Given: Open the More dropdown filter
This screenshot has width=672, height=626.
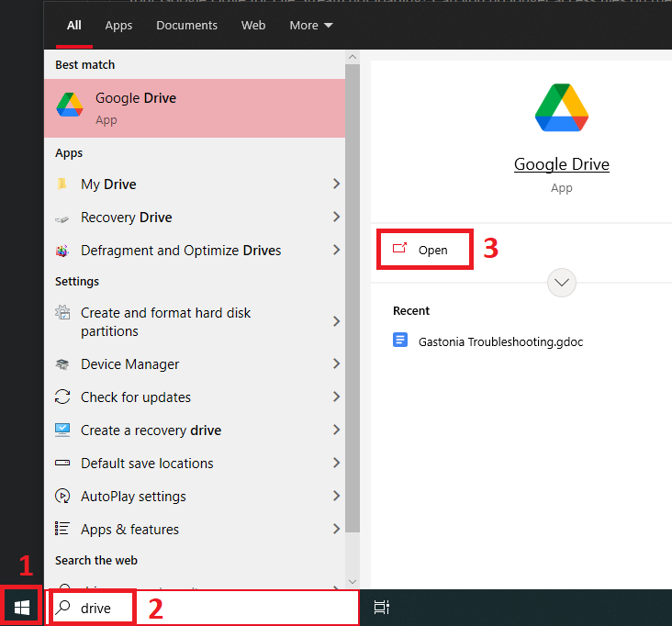Looking at the screenshot, I should (310, 26).
